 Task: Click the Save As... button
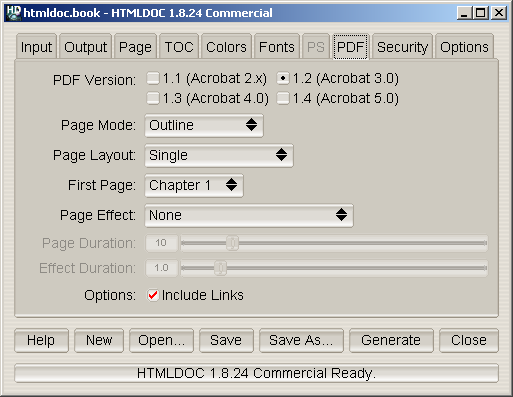(301, 340)
